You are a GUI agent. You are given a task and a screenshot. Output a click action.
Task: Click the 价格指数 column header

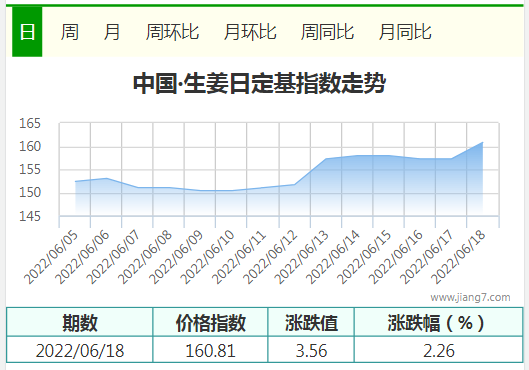pyautogui.click(x=210, y=322)
